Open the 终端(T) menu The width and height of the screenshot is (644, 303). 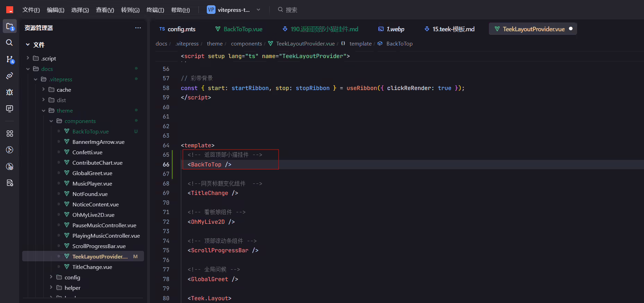pos(155,10)
